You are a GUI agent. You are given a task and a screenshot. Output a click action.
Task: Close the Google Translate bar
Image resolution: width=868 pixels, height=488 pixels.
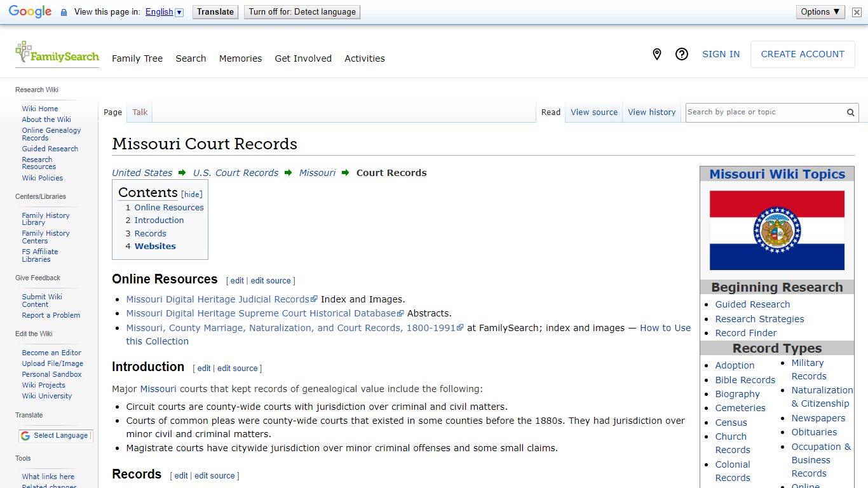[857, 12]
